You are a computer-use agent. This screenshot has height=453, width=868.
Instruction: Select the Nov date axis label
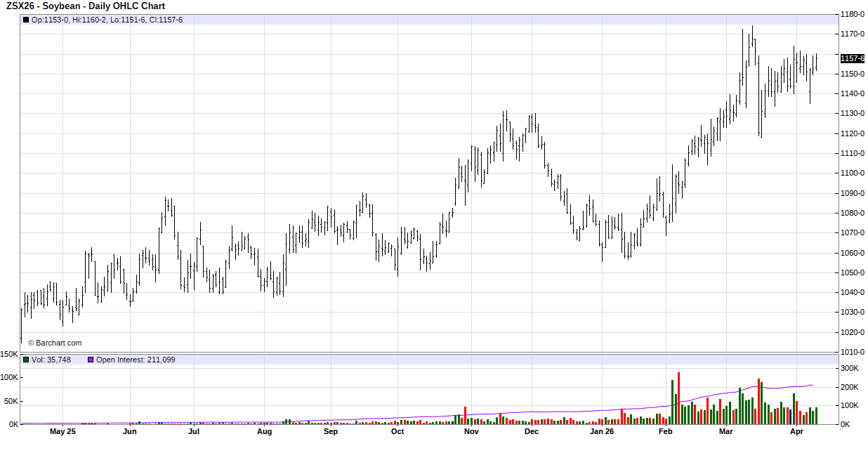(471, 432)
